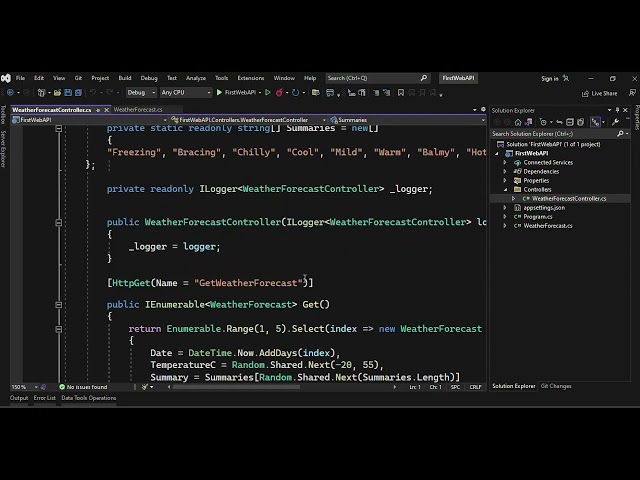
Task: Open File menu
Action: (x=20, y=78)
